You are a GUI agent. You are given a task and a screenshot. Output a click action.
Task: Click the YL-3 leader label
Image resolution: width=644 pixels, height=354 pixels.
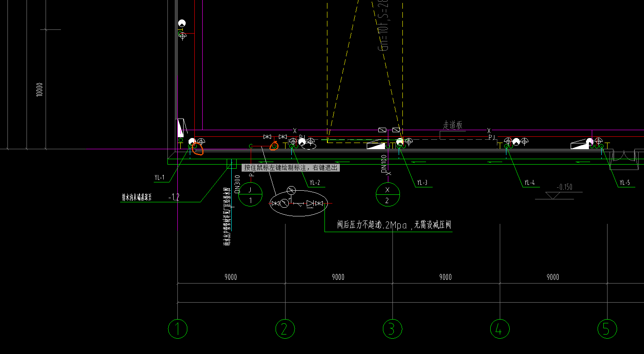coord(422,182)
